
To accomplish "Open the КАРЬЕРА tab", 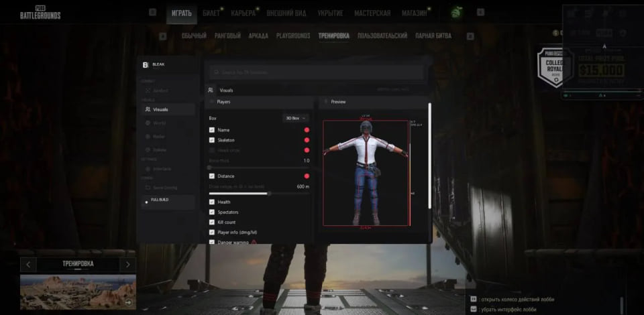I will (243, 13).
